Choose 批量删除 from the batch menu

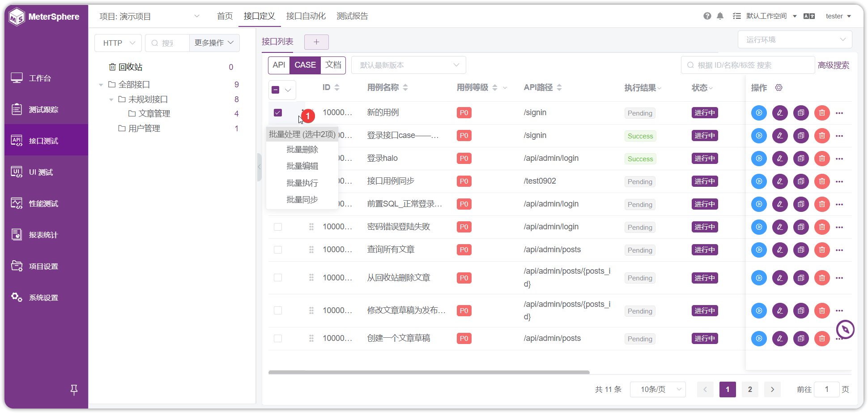coord(302,150)
